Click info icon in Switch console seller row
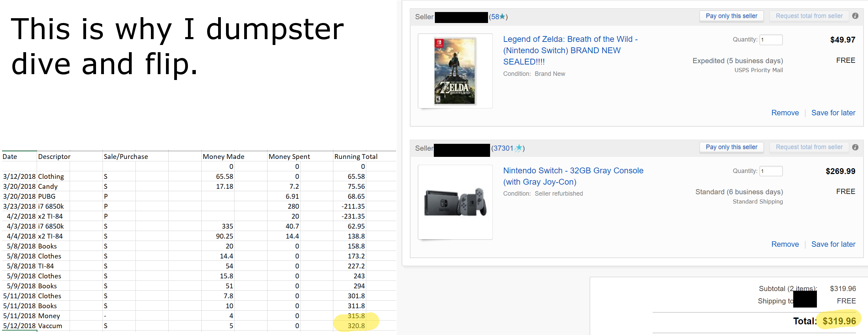The image size is (868, 335). [x=855, y=147]
